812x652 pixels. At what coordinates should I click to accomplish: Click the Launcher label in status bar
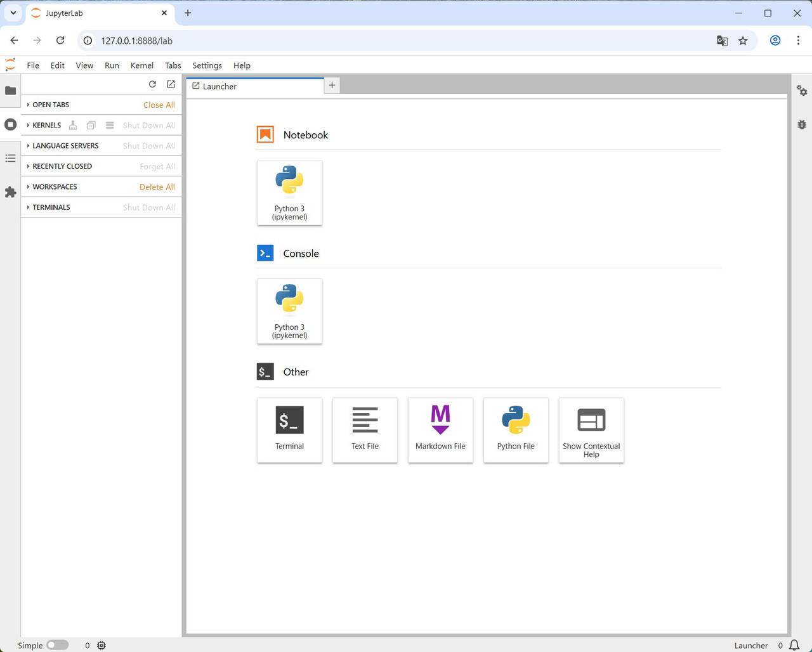(751, 646)
